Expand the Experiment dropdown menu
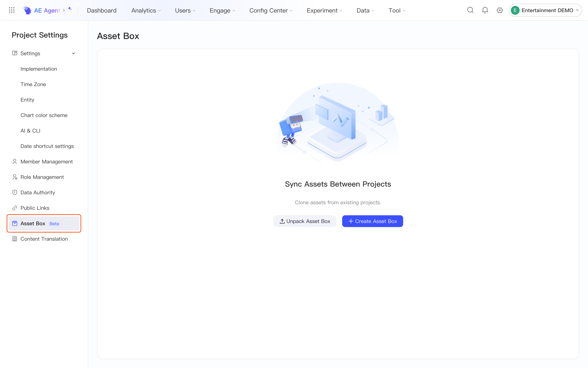 click(325, 10)
